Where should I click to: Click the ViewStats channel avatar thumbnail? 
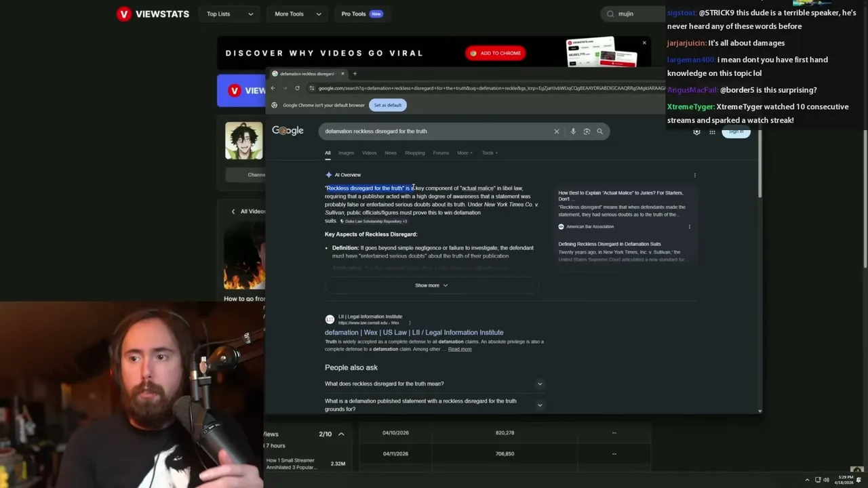(x=243, y=140)
